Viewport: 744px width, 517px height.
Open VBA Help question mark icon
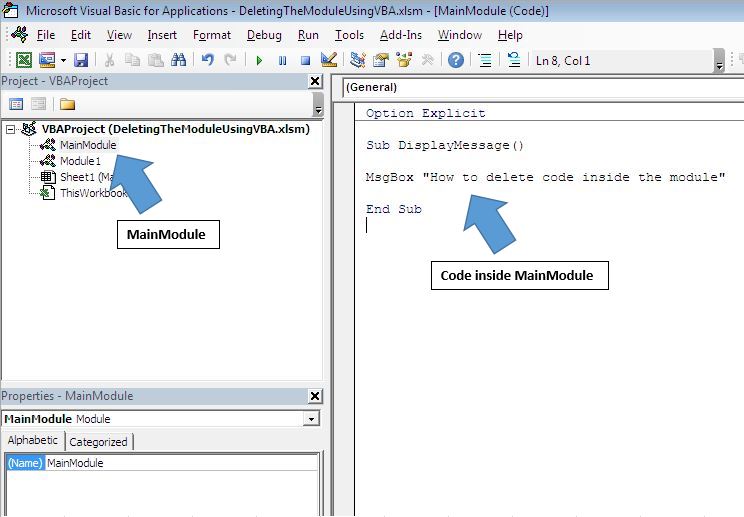(456, 60)
